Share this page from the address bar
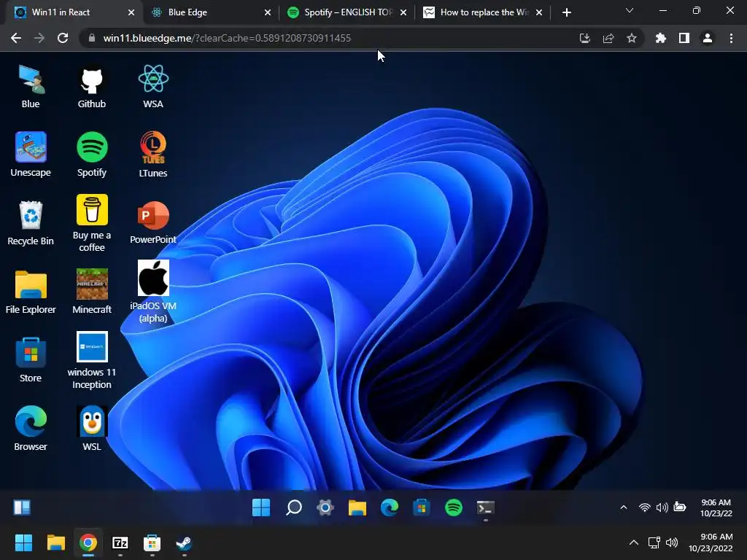 click(x=608, y=38)
